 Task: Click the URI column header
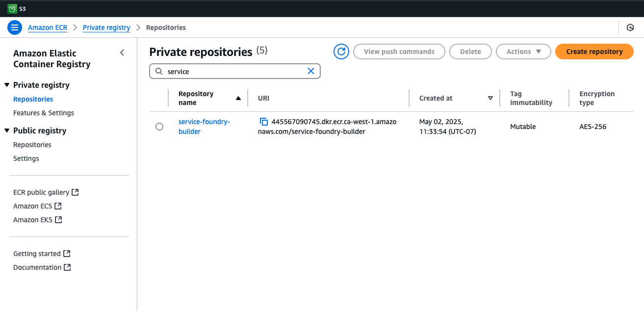(x=263, y=98)
